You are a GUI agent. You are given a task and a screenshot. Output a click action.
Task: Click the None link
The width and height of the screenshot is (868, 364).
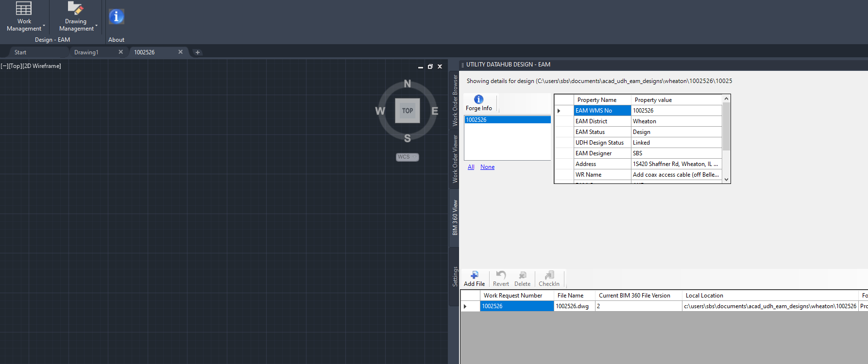[x=487, y=167]
